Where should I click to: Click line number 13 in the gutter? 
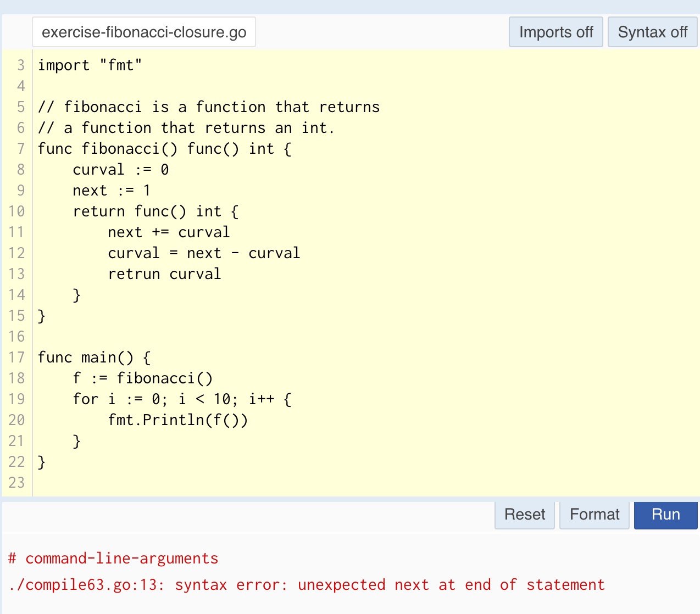coord(17,274)
